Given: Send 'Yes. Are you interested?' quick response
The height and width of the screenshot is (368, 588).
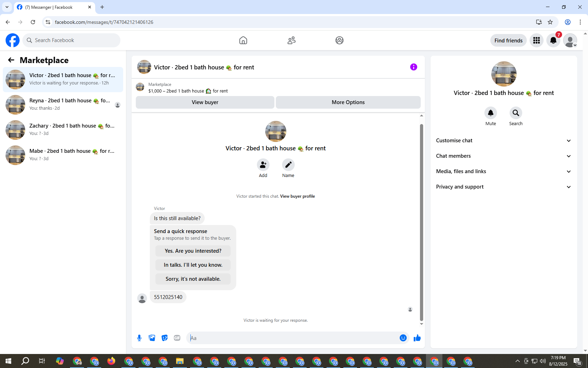Looking at the screenshot, I should (x=193, y=251).
